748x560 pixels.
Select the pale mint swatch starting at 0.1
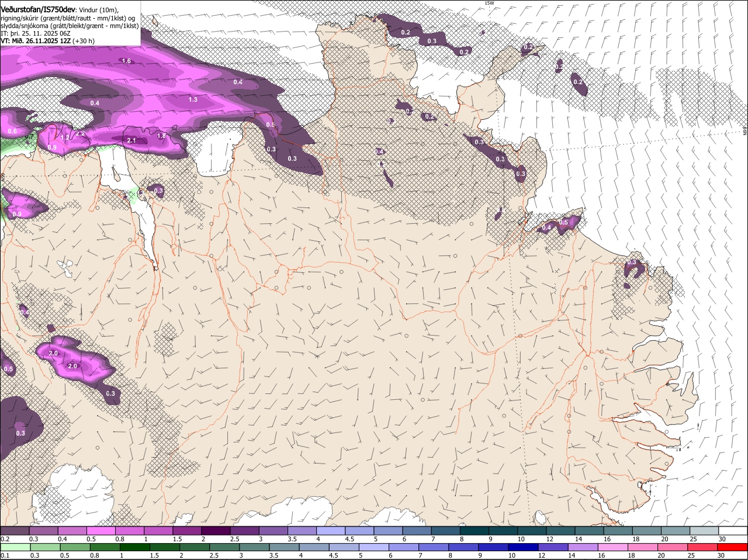15,547
